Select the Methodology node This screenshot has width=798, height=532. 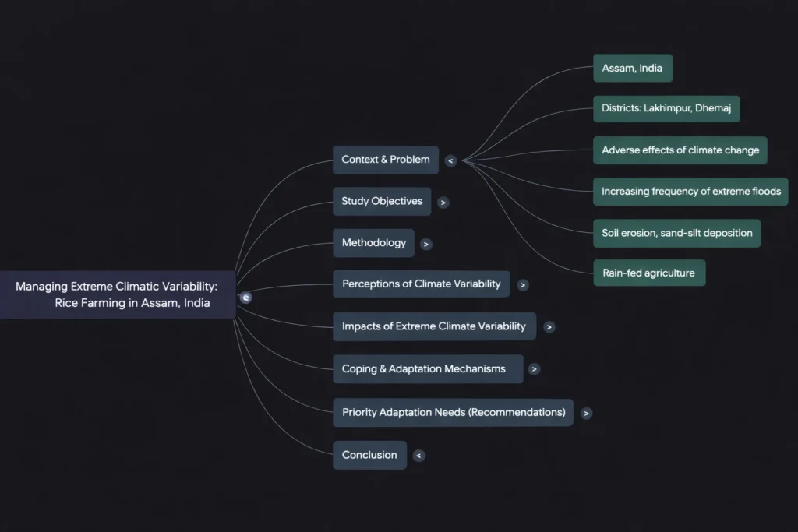pyautogui.click(x=373, y=243)
